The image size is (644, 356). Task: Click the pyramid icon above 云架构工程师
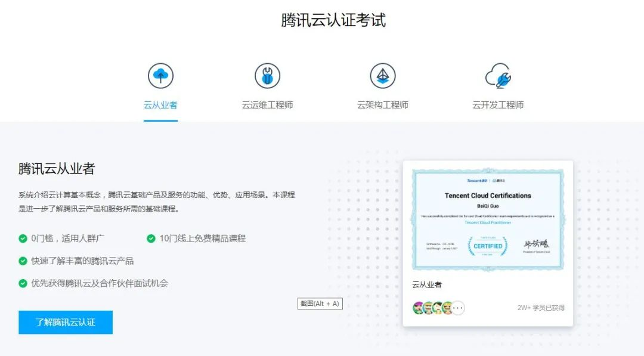tap(383, 76)
